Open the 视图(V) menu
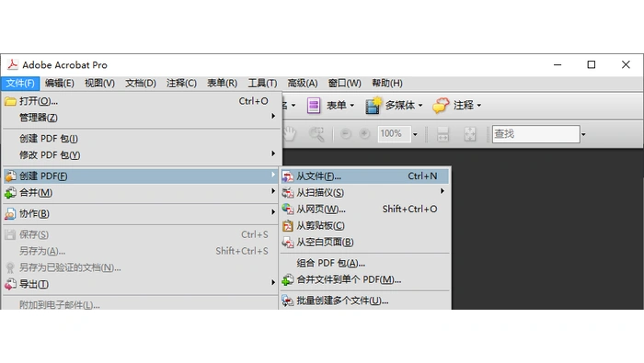The width and height of the screenshot is (644, 363). click(x=99, y=84)
